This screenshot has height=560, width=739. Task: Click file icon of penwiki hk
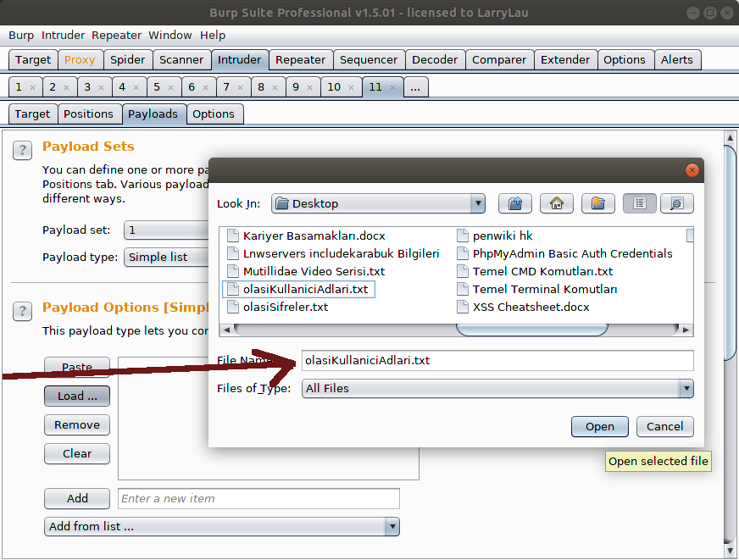point(463,236)
